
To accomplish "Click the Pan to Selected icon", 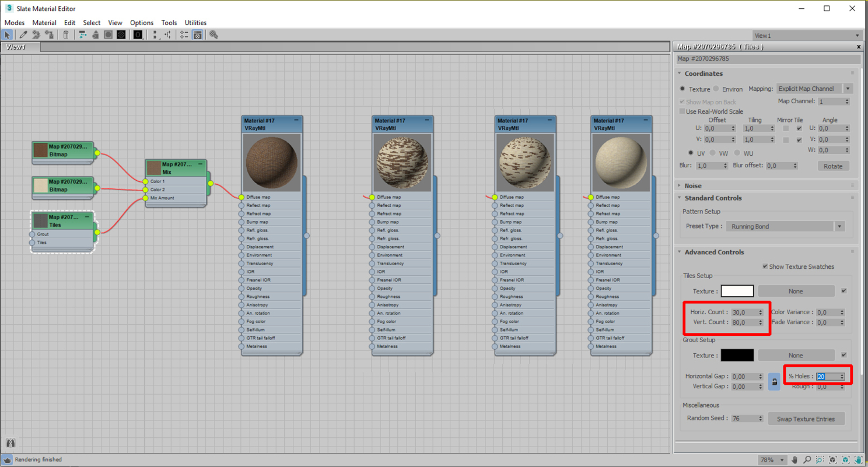I will 857,460.
